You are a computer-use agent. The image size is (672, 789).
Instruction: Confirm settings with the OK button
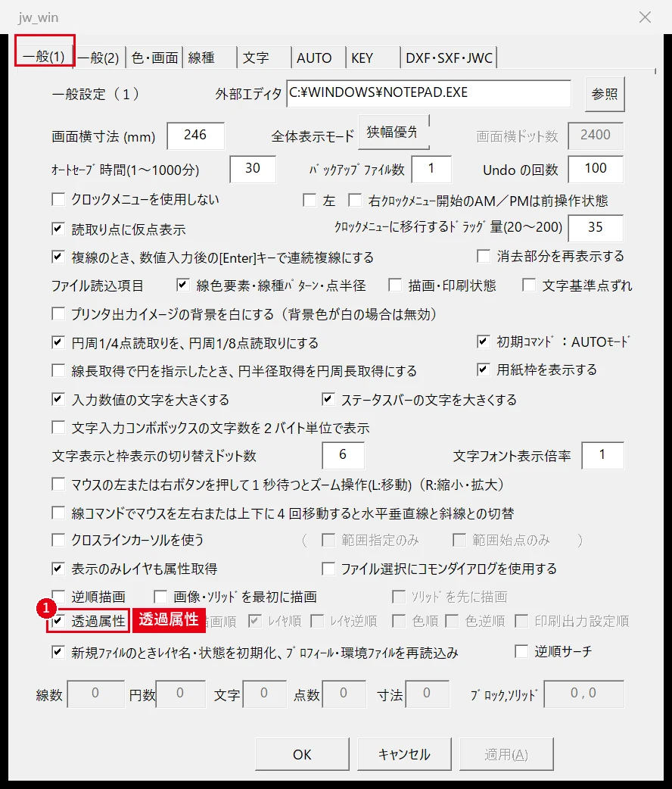coord(302,754)
